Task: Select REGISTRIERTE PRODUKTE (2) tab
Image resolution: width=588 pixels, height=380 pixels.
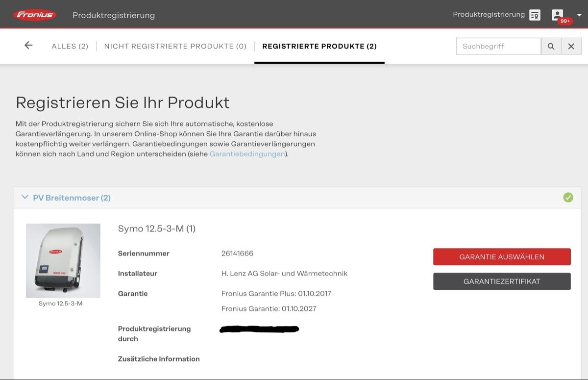Action: tap(319, 46)
